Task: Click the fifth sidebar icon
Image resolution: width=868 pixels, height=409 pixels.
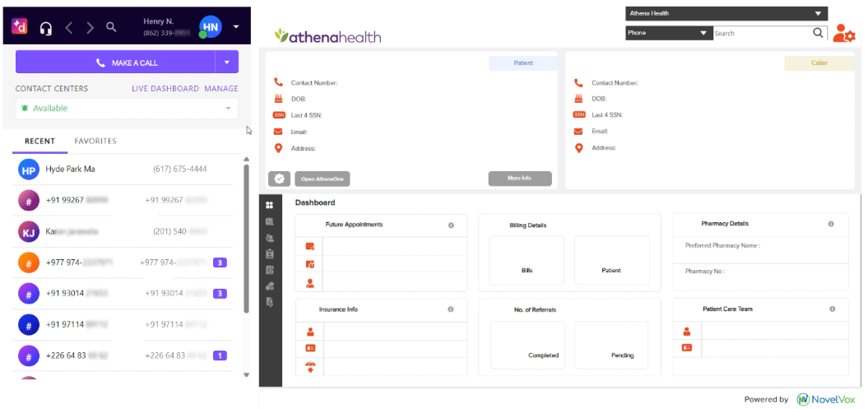Action: [270, 270]
